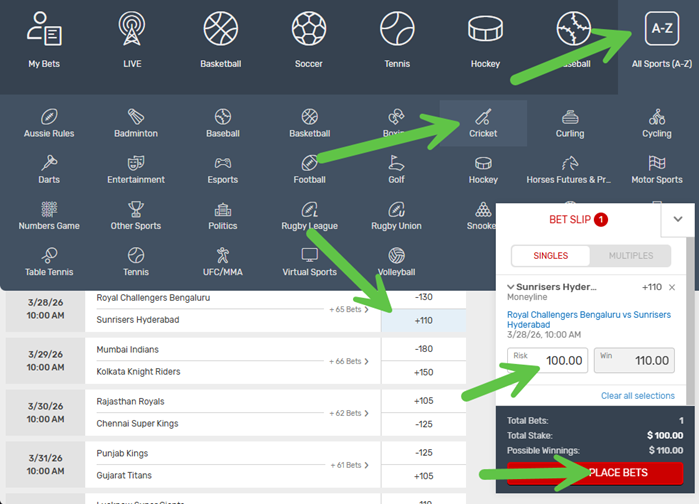The width and height of the screenshot is (699, 504).
Task: Open the Volleyball category
Action: click(396, 262)
